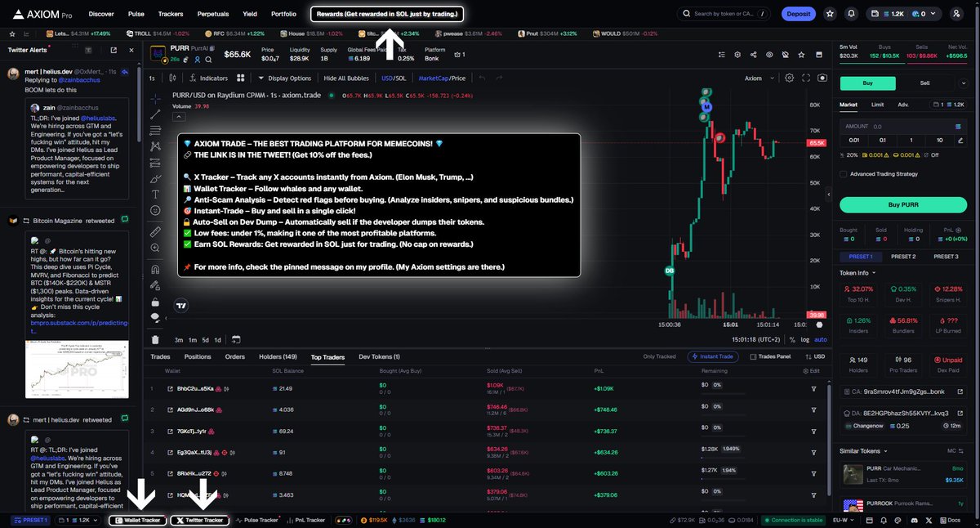Open the wallet 1.2K balance dropdown
980x528 pixels.
click(x=906, y=14)
